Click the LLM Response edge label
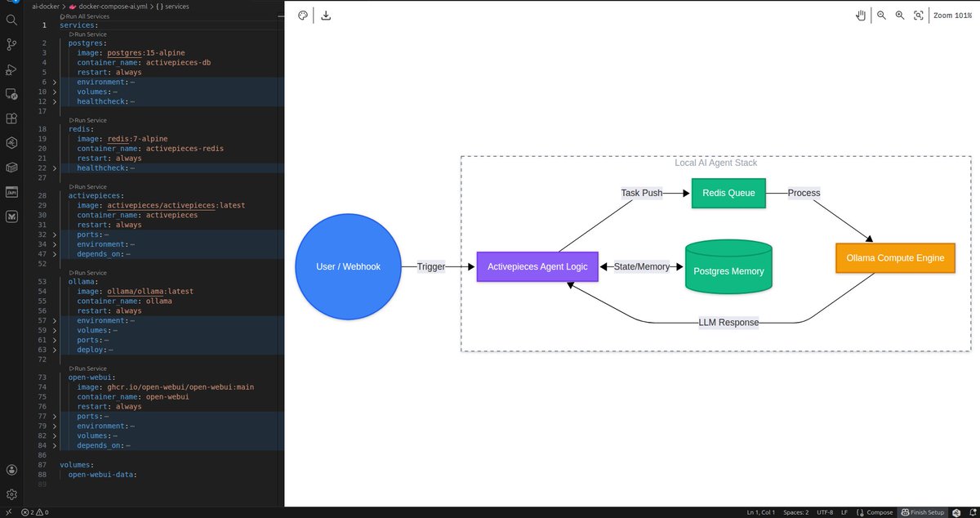 728,322
